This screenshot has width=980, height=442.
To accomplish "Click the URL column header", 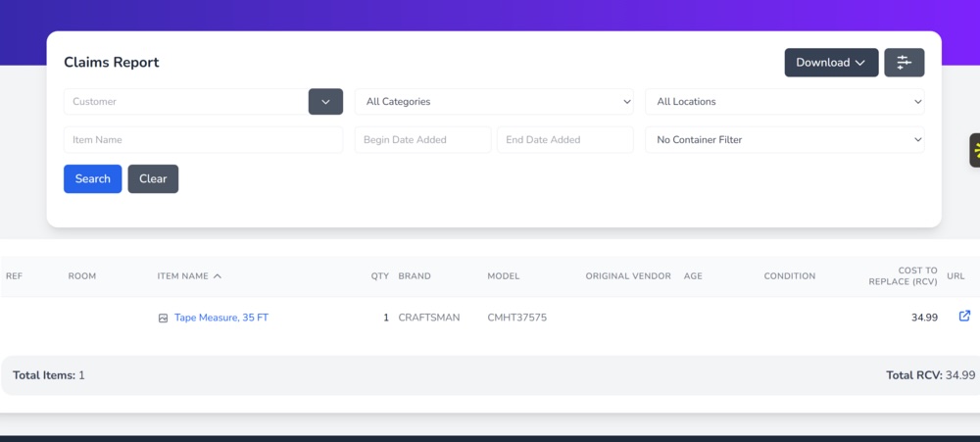I will coord(955,276).
